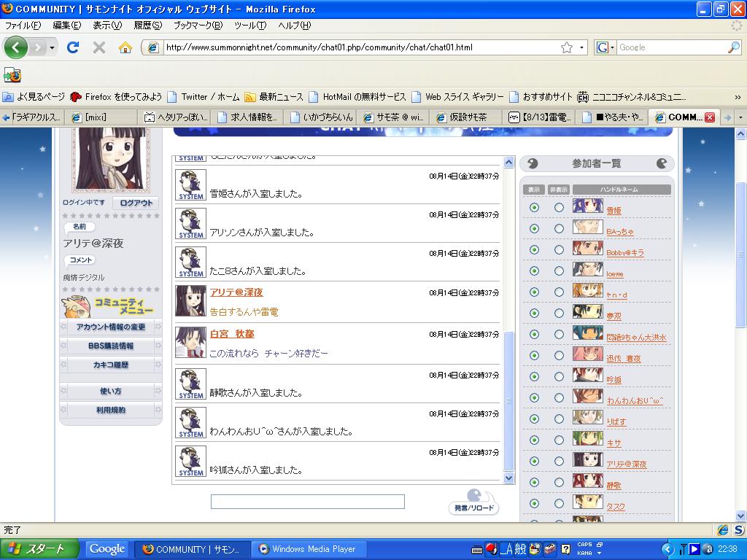Select the 非表示 radio button for 雪姫

559,208
